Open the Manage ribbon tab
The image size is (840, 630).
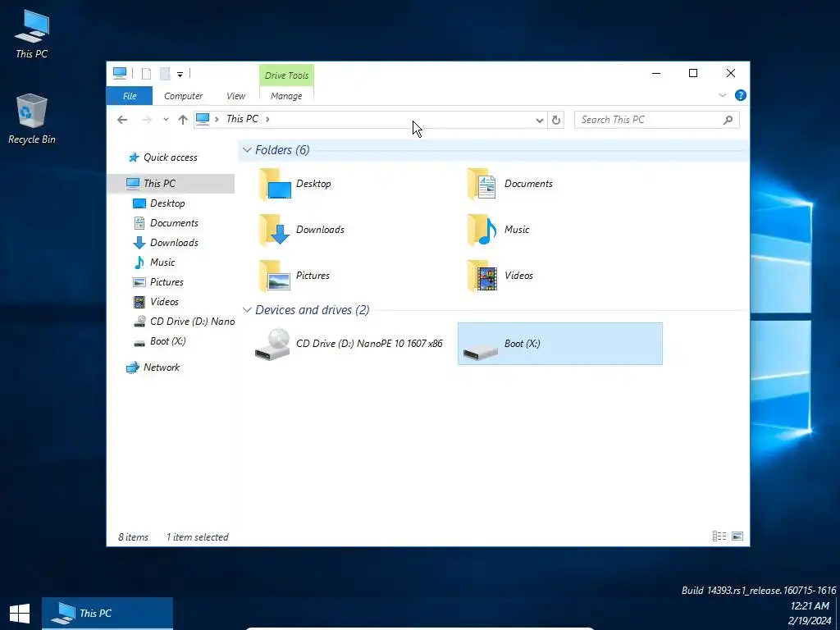click(x=286, y=96)
